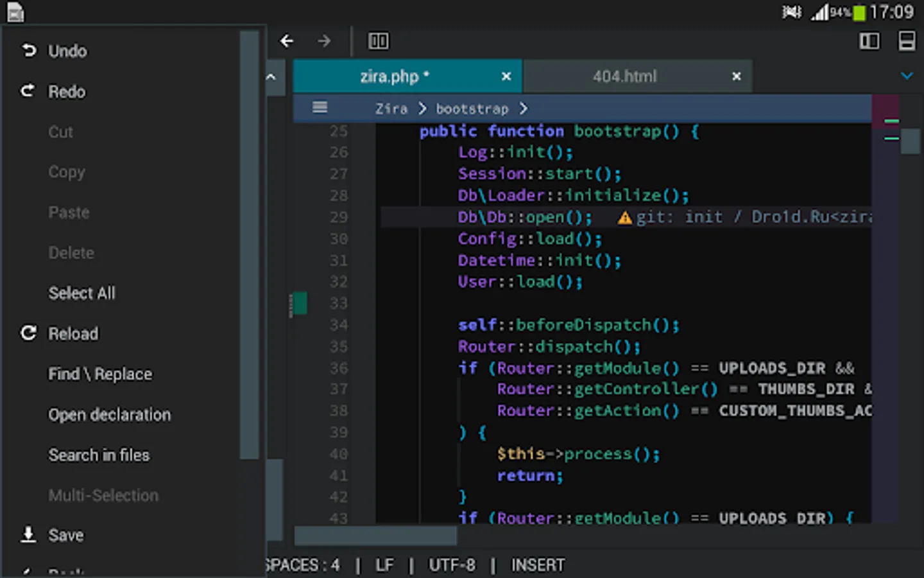Image resolution: width=924 pixels, height=578 pixels.
Task: Choose Undo from the edit menu
Action: coord(67,51)
